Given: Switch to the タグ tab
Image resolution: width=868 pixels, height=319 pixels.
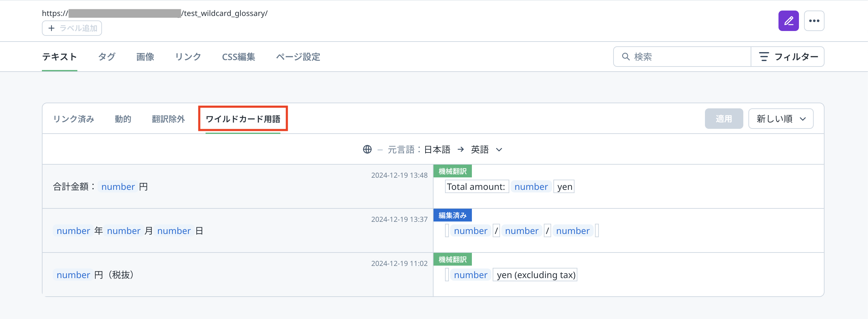Looking at the screenshot, I should pyautogui.click(x=106, y=57).
